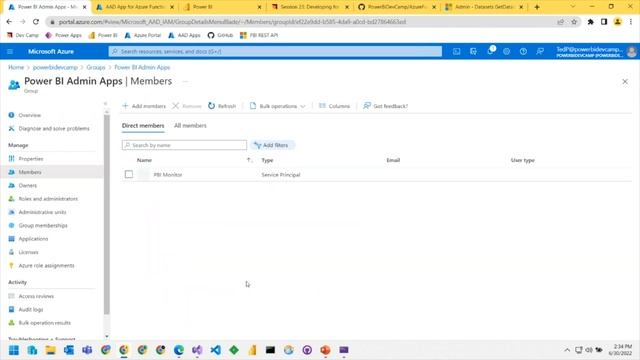Switch to the Power BI browser tab
The height and width of the screenshot is (360, 640).
click(x=222, y=7)
